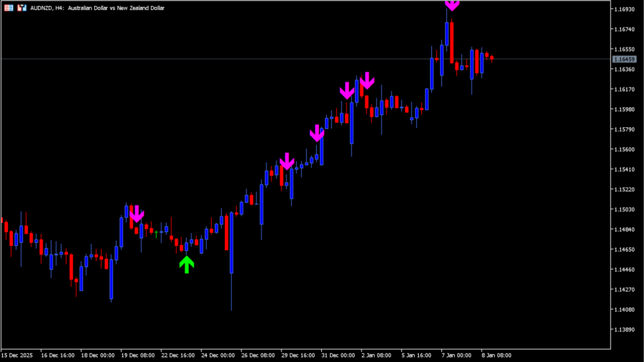This screenshot has width=644, height=362.
Task: Click the magenta arrow at the 7 Jan peak
Action: 452,5
